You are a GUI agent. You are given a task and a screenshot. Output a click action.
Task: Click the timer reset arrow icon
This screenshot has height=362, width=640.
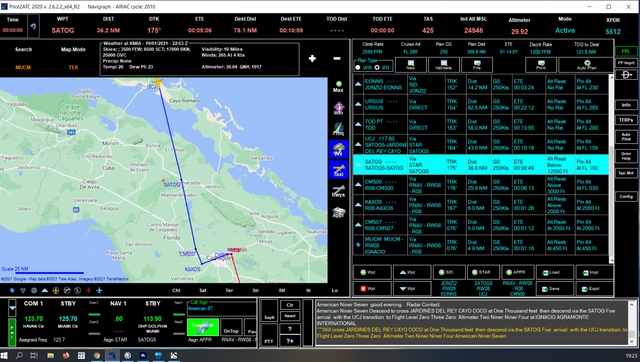33,26
